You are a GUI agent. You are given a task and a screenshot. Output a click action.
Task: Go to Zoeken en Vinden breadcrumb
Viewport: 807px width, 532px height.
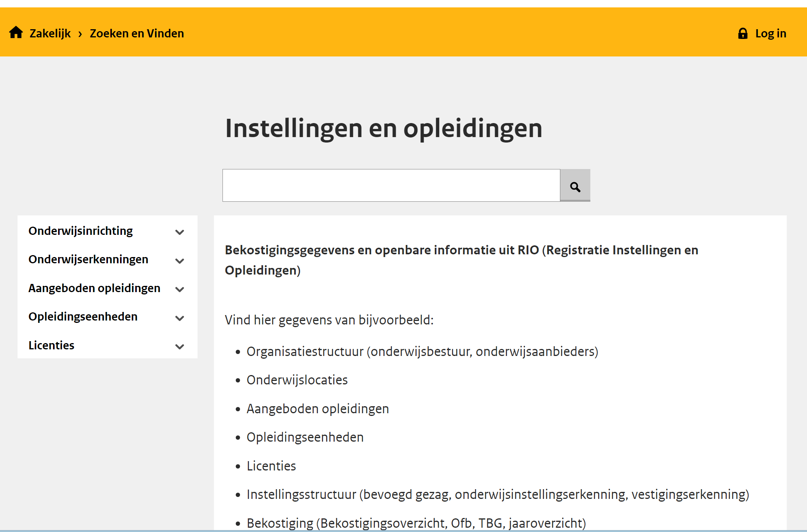point(137,33)
